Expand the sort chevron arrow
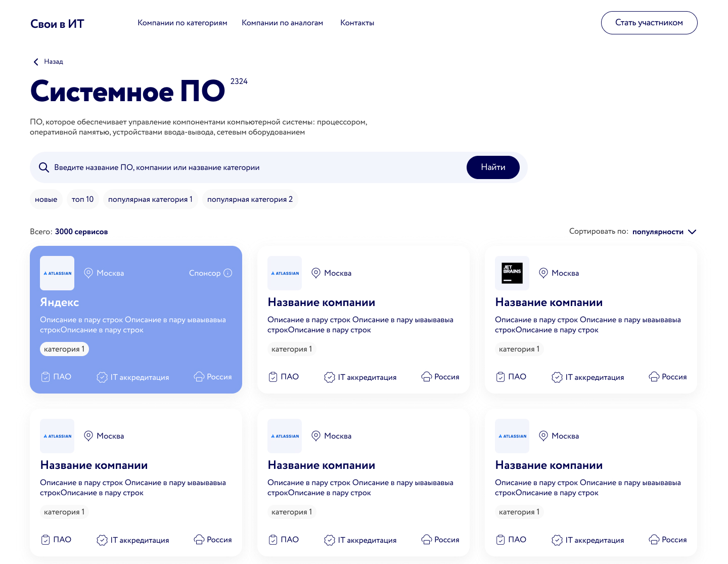The height and width of the screenshot is (564, 728). 693,232
